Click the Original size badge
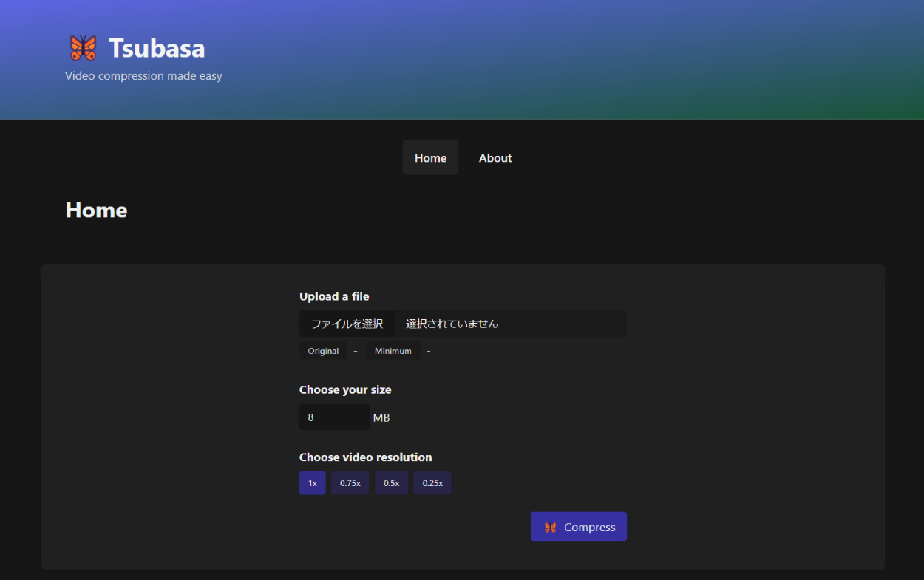This screenshot has height=580, width=924. pyautogui.click(x=323, y=351)
